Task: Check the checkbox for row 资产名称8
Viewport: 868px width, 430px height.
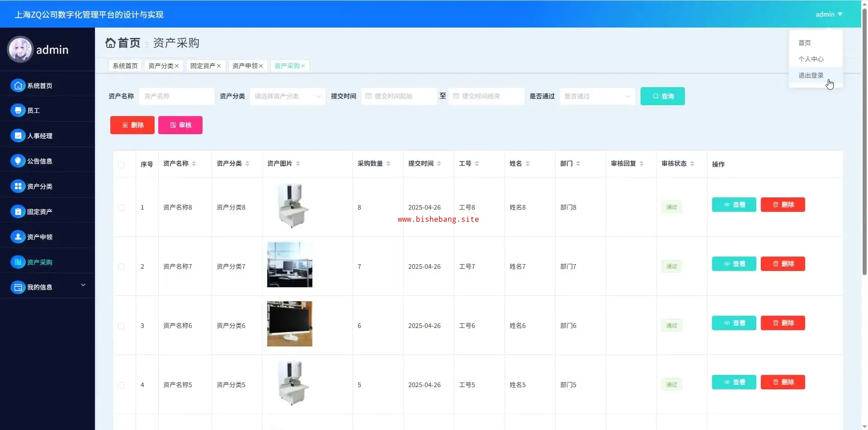Action: pos(121,208)
